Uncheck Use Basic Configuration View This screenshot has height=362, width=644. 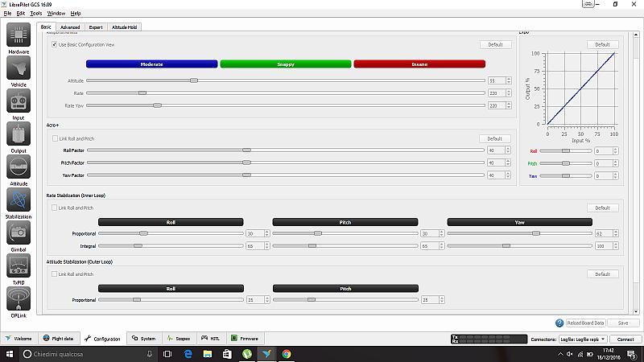(55, 44)
